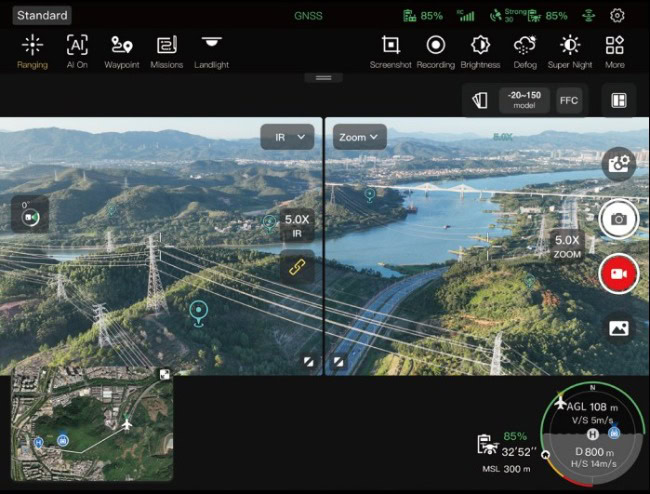Check remaining flight time 32'52''
This screenshot has width=650, height=494.
(x=519, y=452)
